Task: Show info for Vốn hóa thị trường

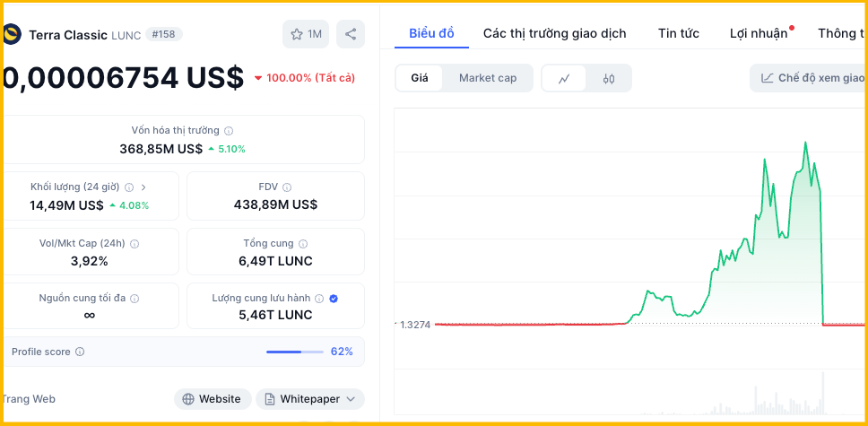Action: click(229, 131)
